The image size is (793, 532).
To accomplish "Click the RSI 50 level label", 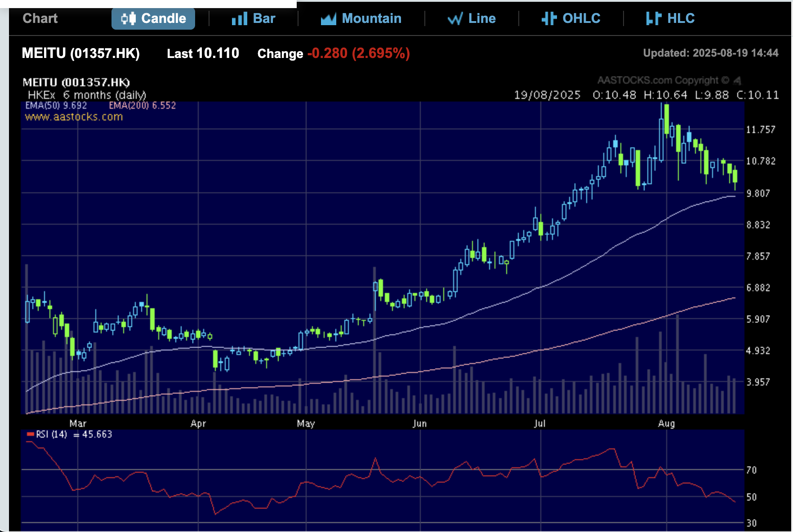I will tap(752, 497).
